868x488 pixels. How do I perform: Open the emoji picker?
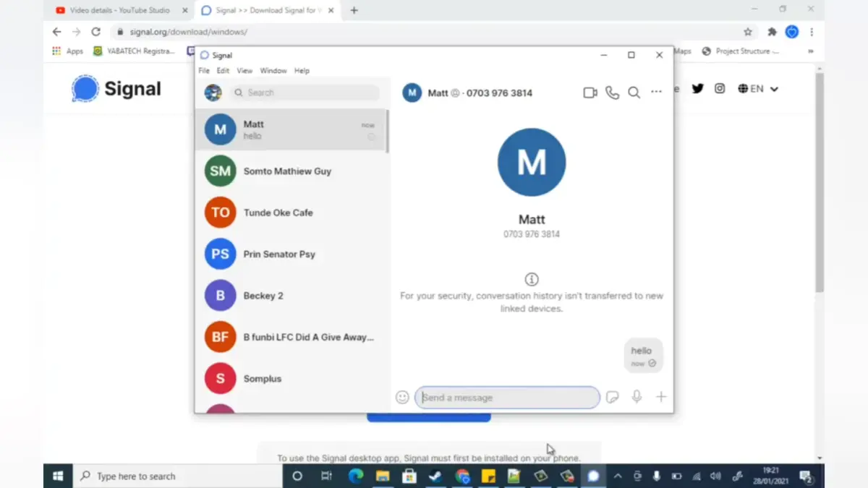(x=402, y=397)
